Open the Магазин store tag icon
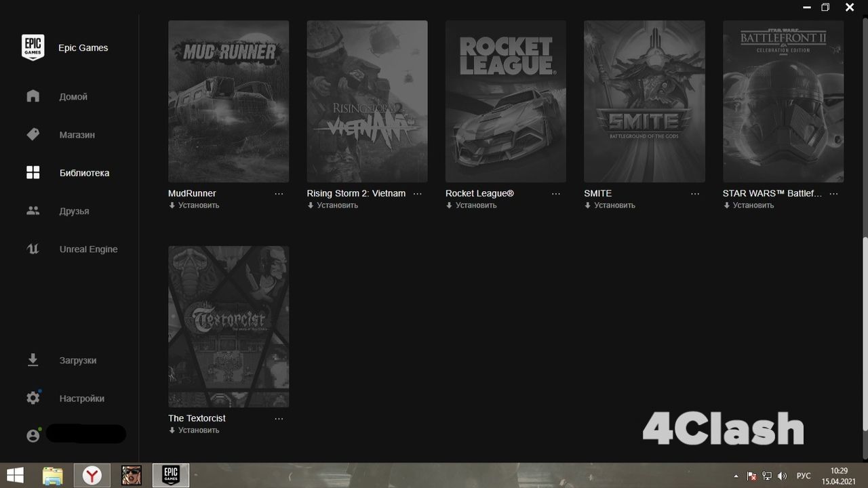The height and width of the screenshot is (488, 868). click(x=33, y=134)
